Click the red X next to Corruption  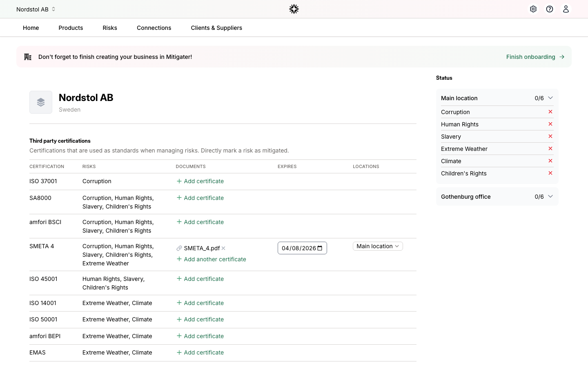coord(550,112)
